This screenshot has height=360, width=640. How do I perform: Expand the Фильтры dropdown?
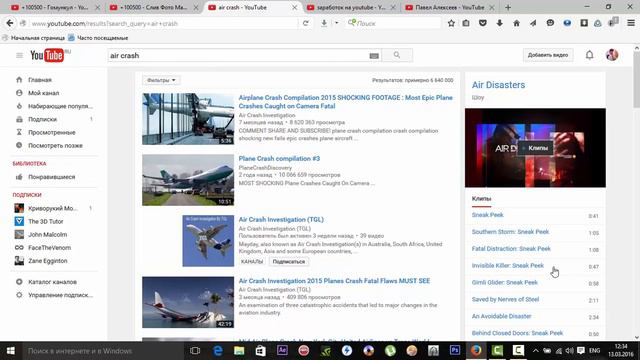161,80
